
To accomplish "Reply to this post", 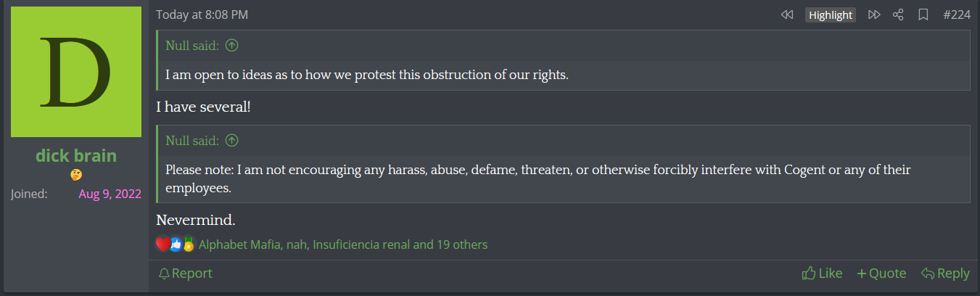I will [x=945, y=274].
